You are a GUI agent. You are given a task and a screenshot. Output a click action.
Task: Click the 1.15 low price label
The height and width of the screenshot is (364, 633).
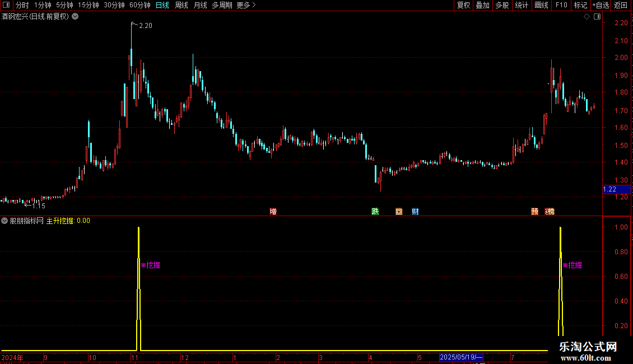click(38, 206)
